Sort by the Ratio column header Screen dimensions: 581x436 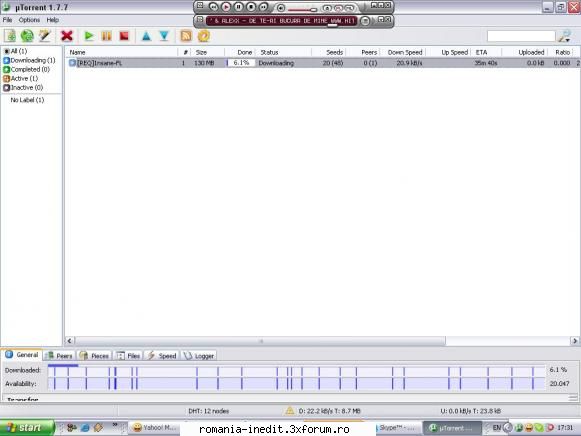click(x=562, y=52)
